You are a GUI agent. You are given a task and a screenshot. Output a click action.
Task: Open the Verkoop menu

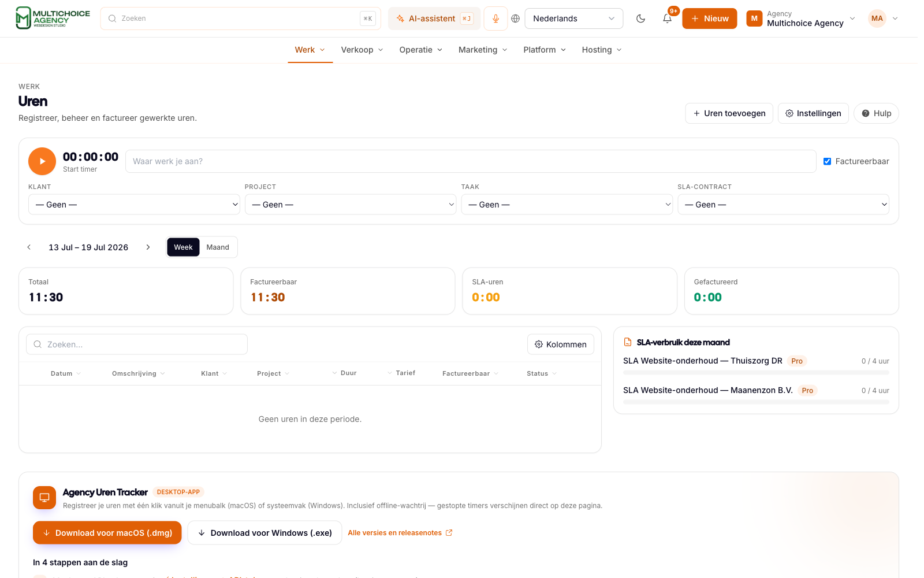click(362, 50)
